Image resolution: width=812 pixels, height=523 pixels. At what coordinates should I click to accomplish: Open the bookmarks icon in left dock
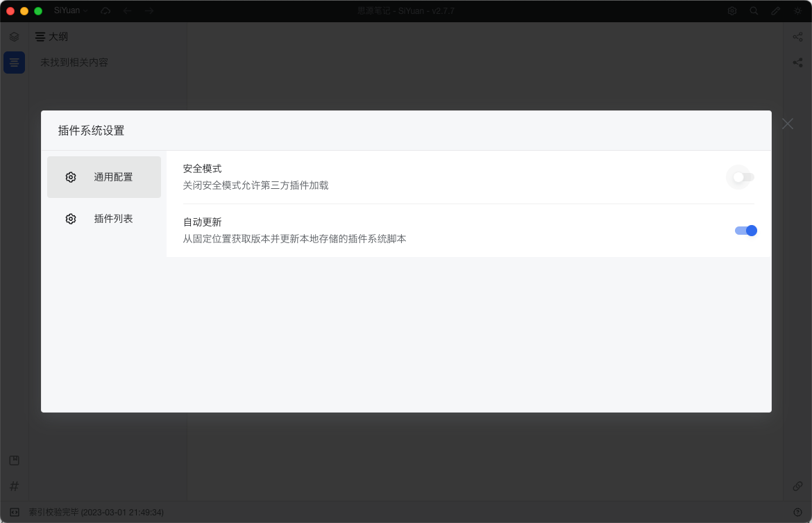click(14, 460)
